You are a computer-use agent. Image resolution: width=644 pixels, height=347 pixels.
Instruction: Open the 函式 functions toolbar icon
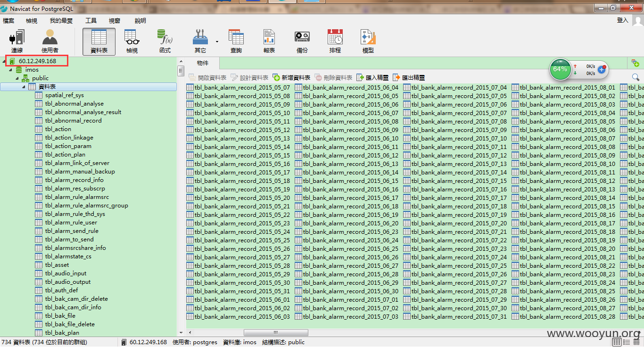(165, 41)
